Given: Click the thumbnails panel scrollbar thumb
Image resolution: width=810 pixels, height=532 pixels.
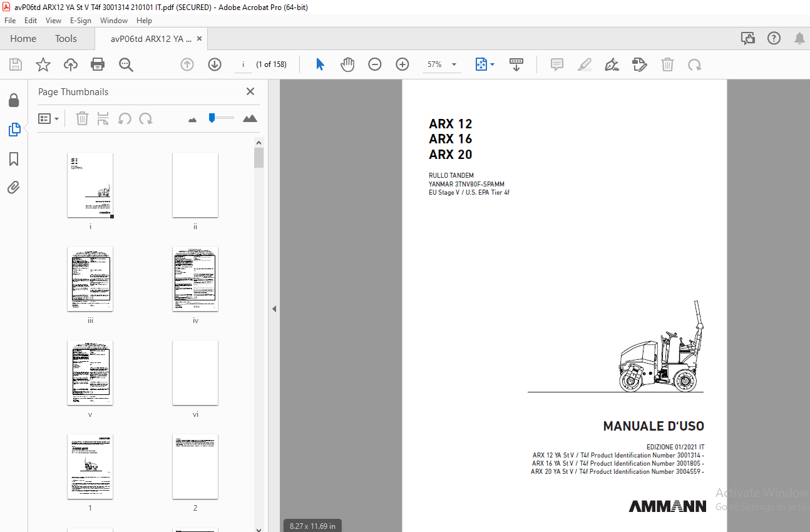Looking at the screenshot, I should (259, 158).
